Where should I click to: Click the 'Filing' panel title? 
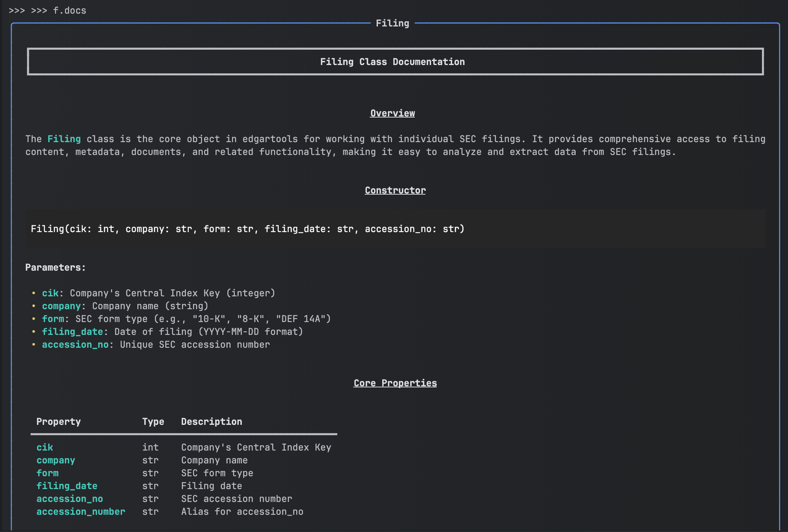click(392, 23)
